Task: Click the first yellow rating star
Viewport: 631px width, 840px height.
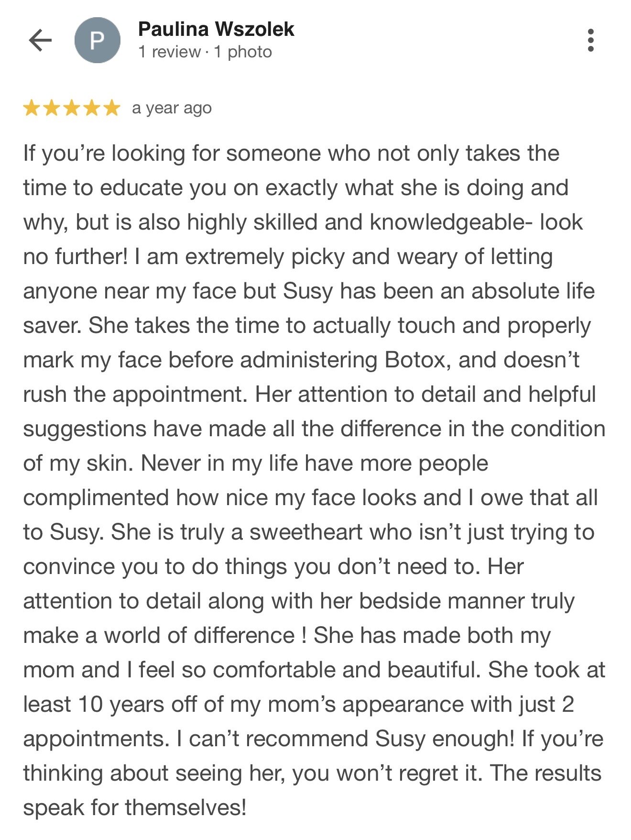Action: click(x=32, y=108)
